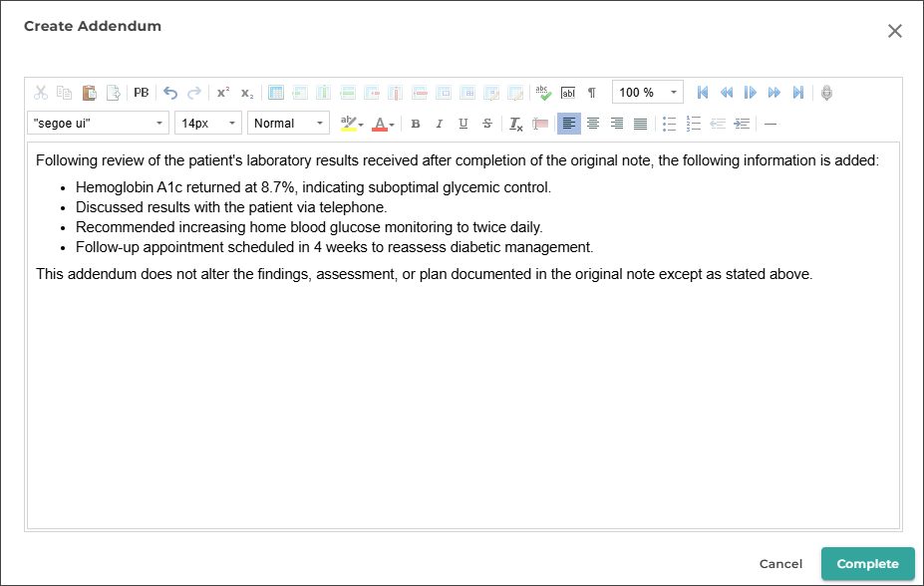
Task: Click the Copy icon in toolbar
Action: [64, 93]
